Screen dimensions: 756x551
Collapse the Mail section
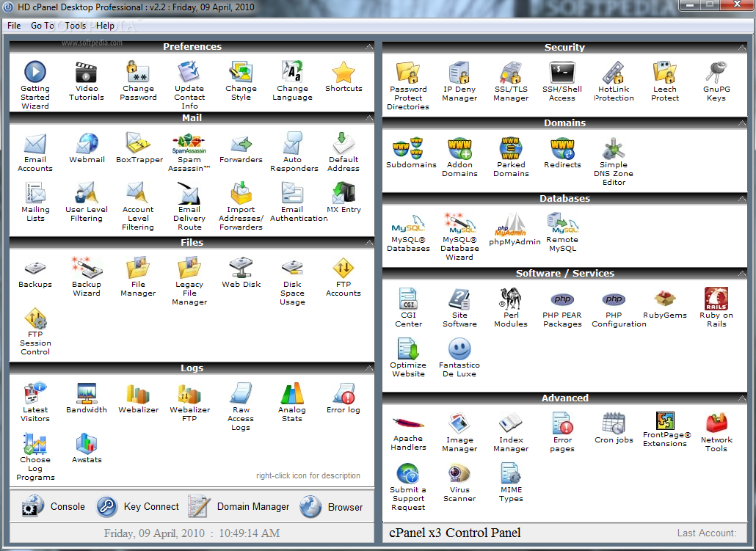click(369, 118)
